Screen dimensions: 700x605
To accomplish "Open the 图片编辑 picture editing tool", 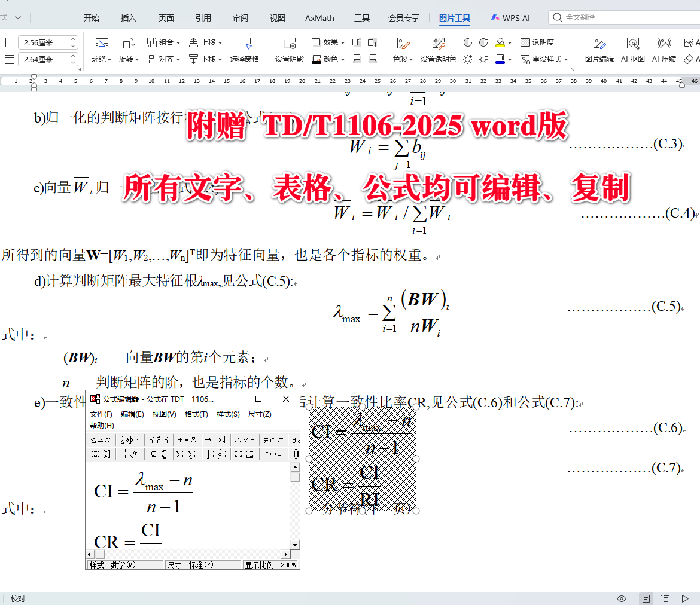I will click(598, 50).
